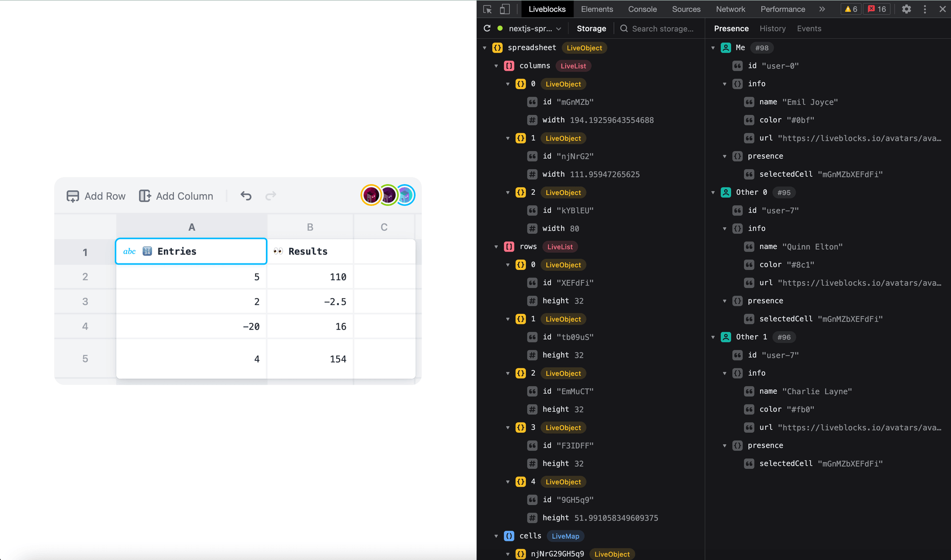
Task: Open the 16 errors badge
Action: [877, 9]
